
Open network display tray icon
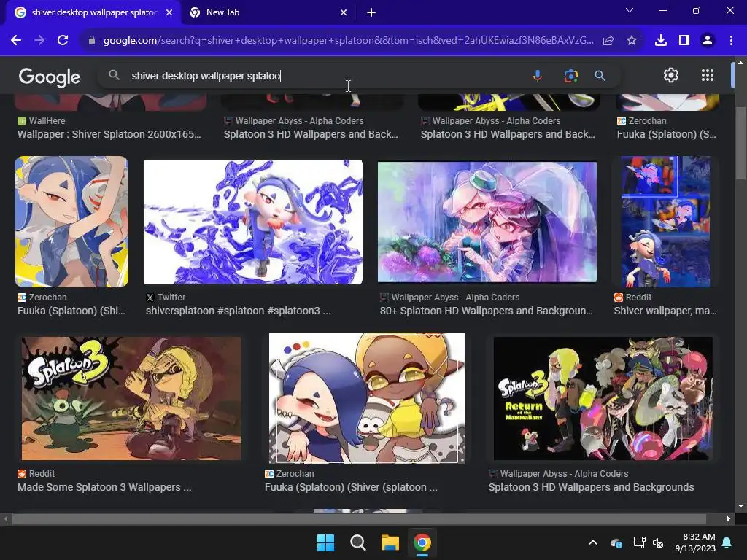[639, 542]
